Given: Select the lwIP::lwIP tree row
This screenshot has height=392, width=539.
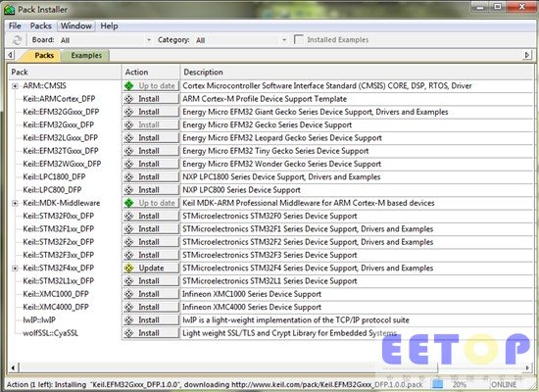Looking at the screenshot, I should tap(39, 320).
